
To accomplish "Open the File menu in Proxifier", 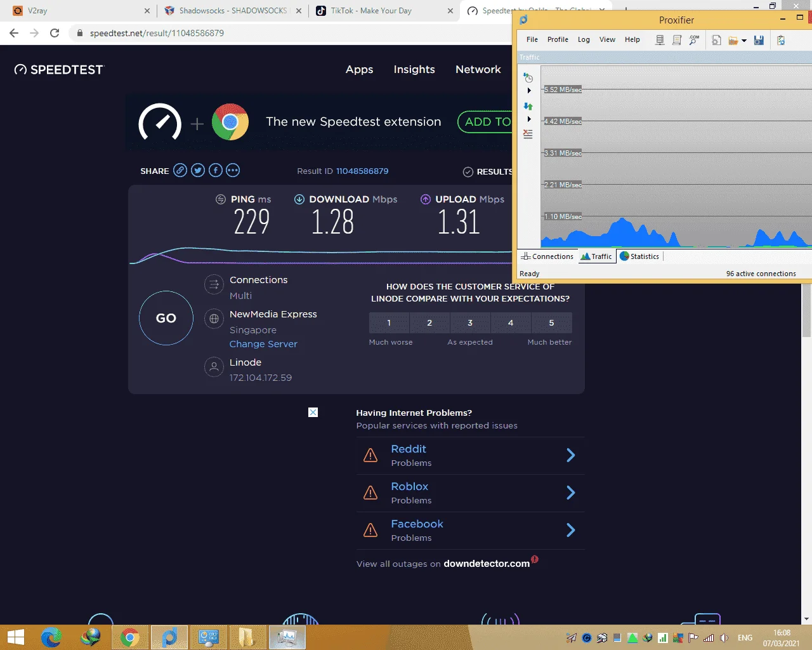I will pos(532,39).
